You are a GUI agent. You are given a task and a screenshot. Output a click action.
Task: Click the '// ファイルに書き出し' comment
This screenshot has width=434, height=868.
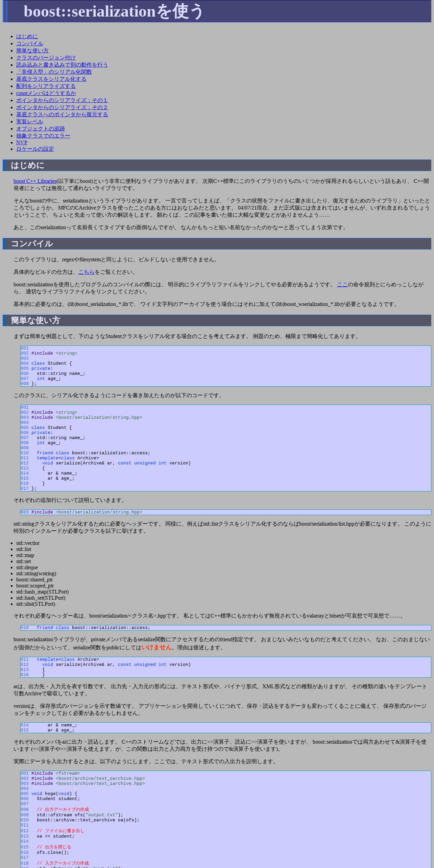61,831
